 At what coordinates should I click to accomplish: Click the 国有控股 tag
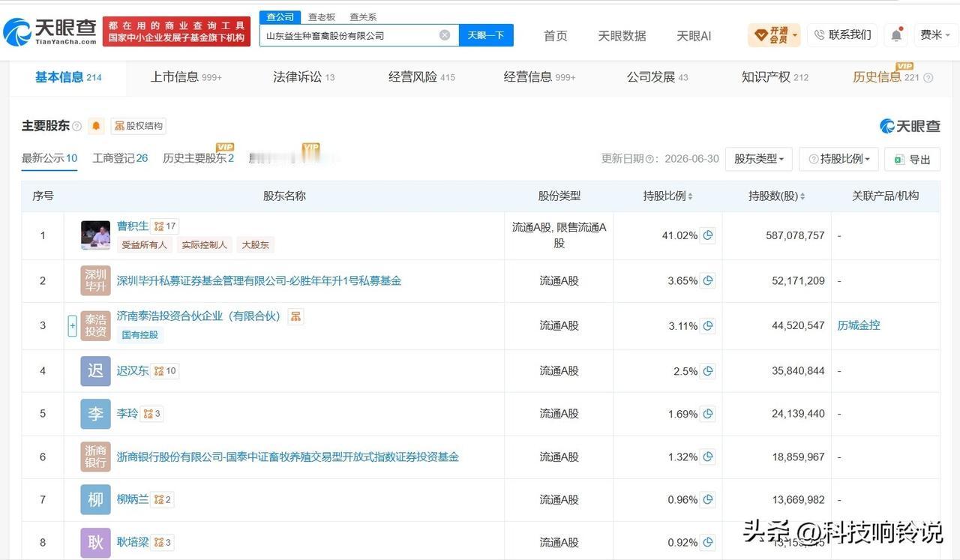coord(140,334)
